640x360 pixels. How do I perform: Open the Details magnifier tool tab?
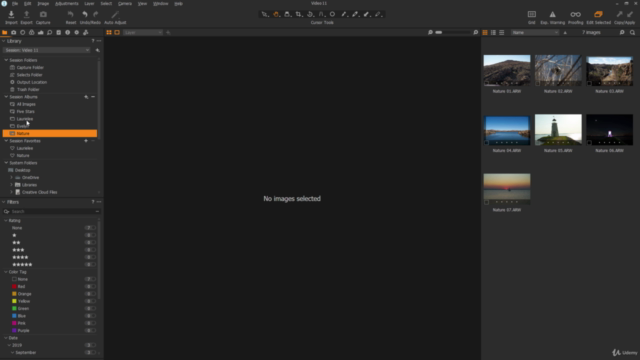point(49,32)
